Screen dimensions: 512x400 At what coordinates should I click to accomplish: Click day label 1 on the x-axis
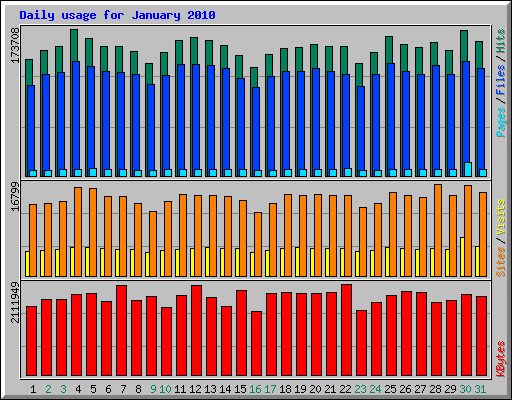pos(33,389)
